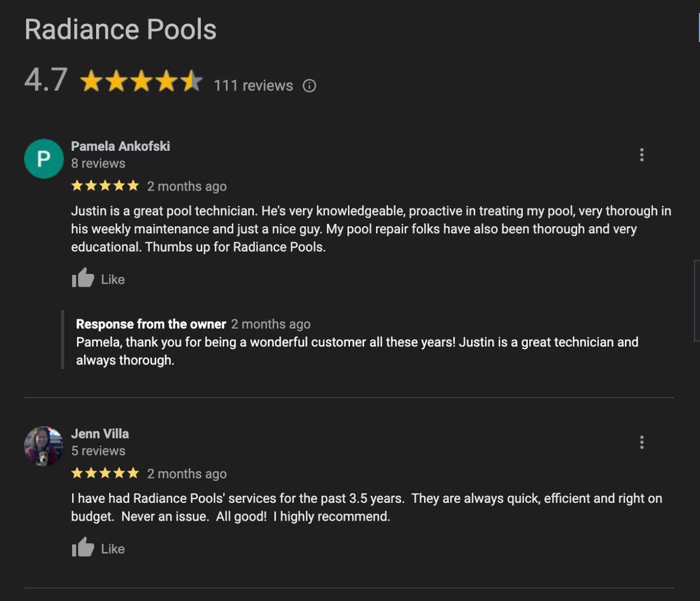Click the thumbs-up icon under Pamela's review

(x=83, y=277)
